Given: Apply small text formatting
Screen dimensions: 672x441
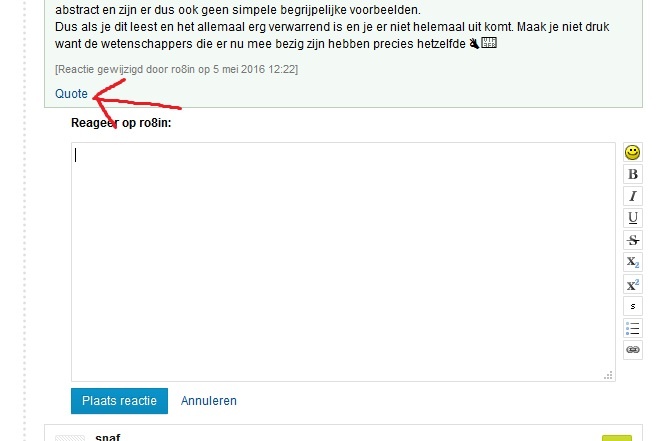Looking at the screenshot, I should [x=633, y=306].
